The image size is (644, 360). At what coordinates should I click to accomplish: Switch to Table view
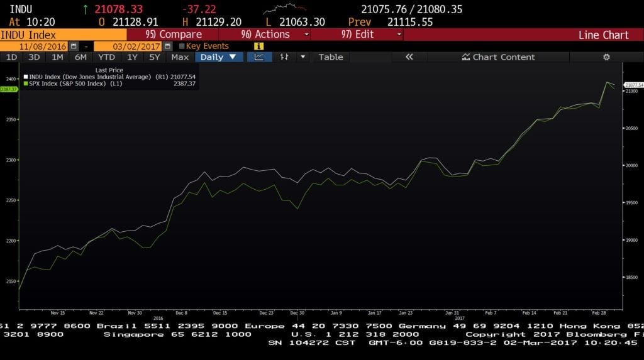pyautogui.click(x=331, y=57)
